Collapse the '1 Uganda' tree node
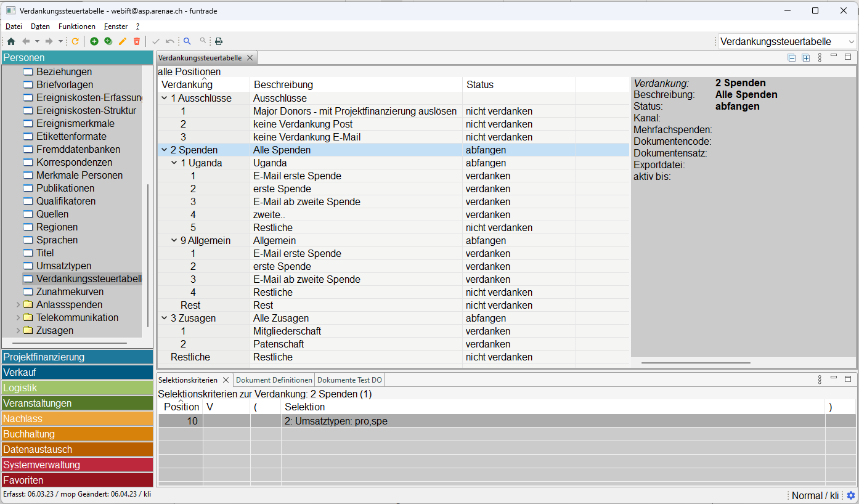Screen dimensions: 859x504 [x=174, y=163]
